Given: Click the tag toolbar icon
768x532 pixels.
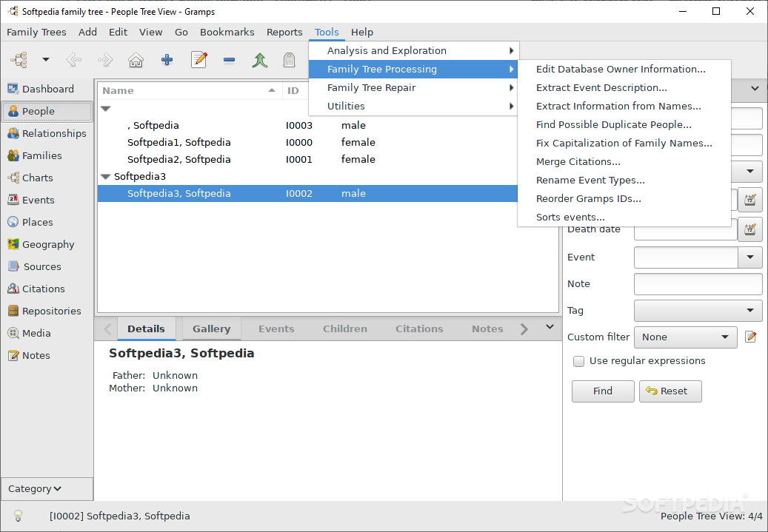Looking at the screenshot, I should (290, 60).
